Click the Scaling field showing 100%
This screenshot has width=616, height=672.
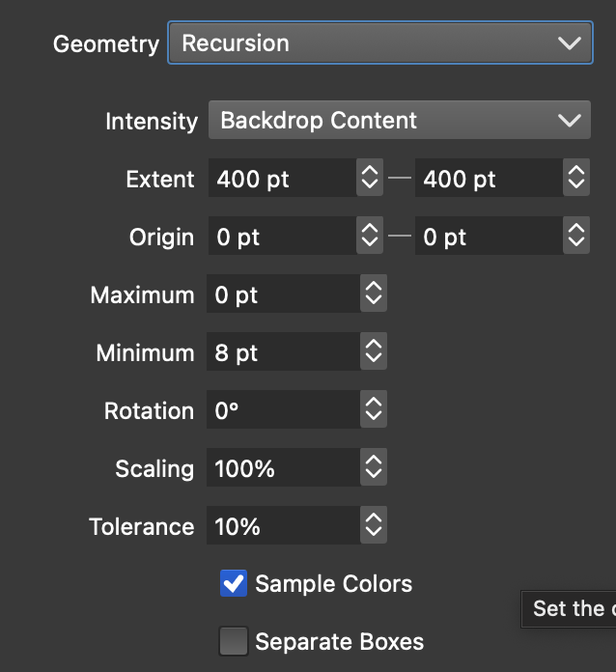pos(283,468)
